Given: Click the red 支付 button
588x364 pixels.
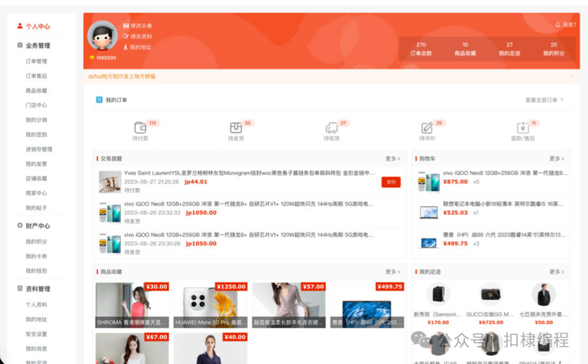Looking at the screenshot, I should (x=390, y=182).
